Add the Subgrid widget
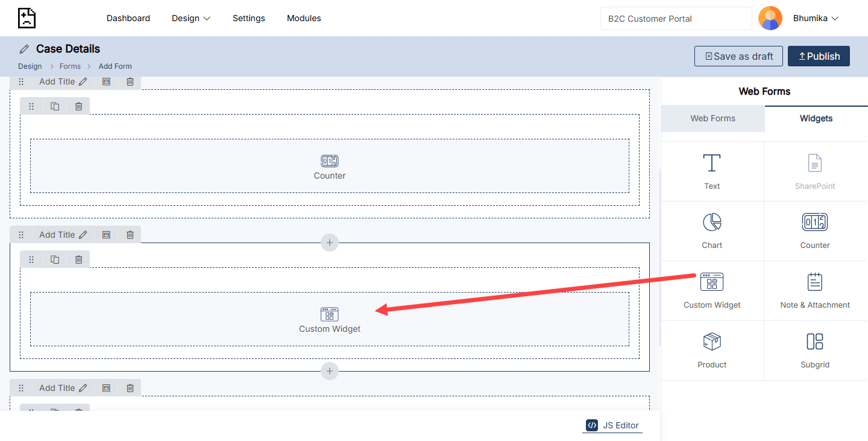This screenshot has width=868, height=441. [x=815, y=350]
